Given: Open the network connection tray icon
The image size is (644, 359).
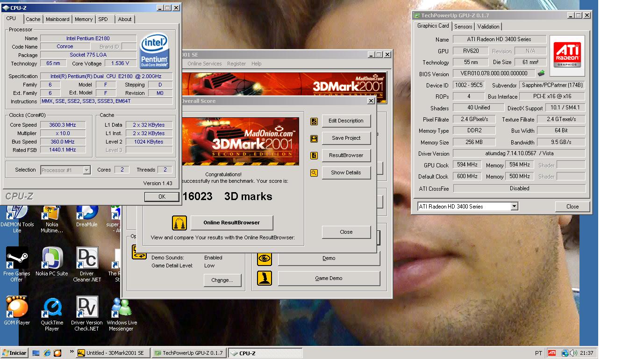Looking at the screenshot, I should (565, 353).
